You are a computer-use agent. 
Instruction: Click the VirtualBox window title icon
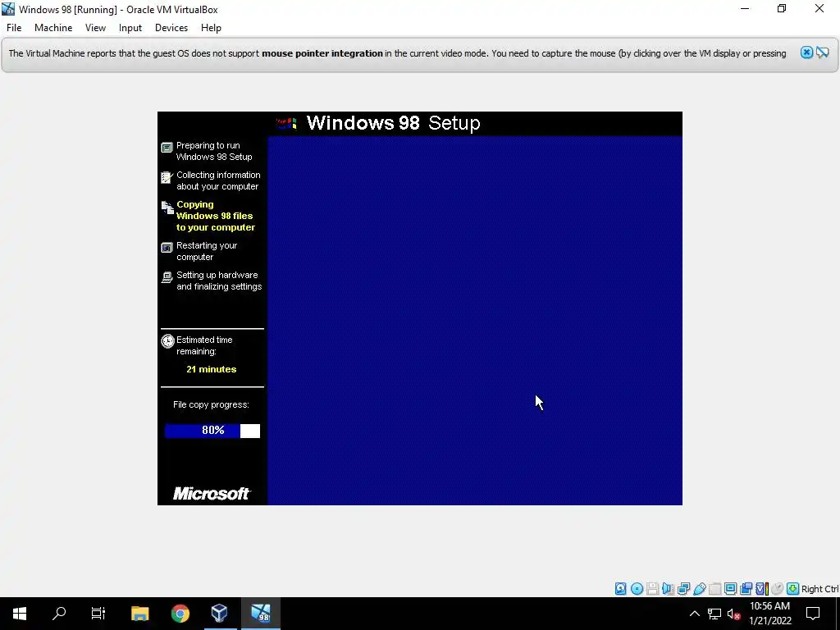8,9
